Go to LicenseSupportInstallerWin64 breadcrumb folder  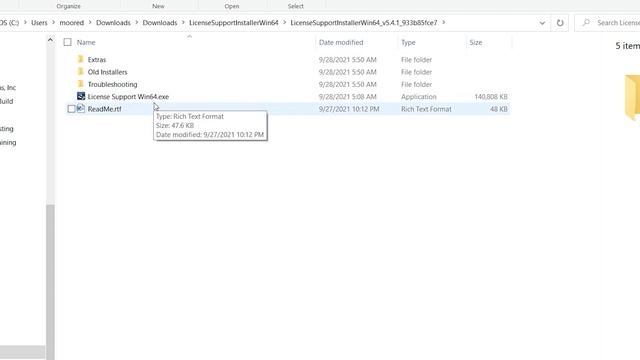[233, 23]
